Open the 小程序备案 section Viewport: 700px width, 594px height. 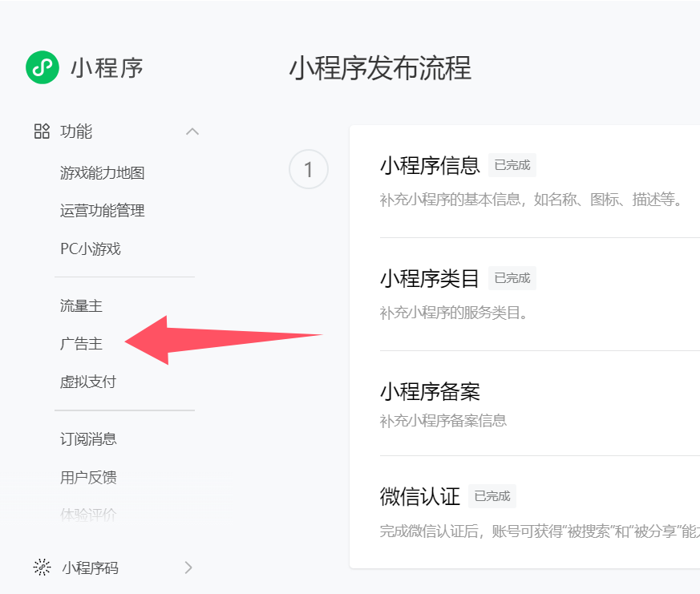(430, 392)
